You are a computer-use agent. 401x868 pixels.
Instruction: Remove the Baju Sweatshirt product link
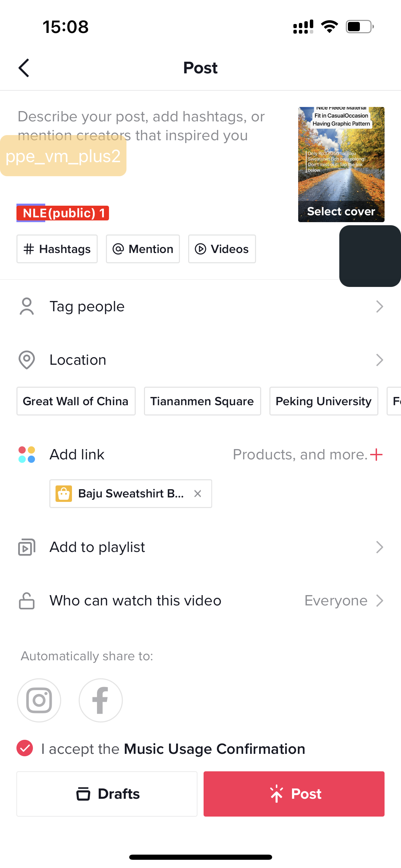pos(197,494)
